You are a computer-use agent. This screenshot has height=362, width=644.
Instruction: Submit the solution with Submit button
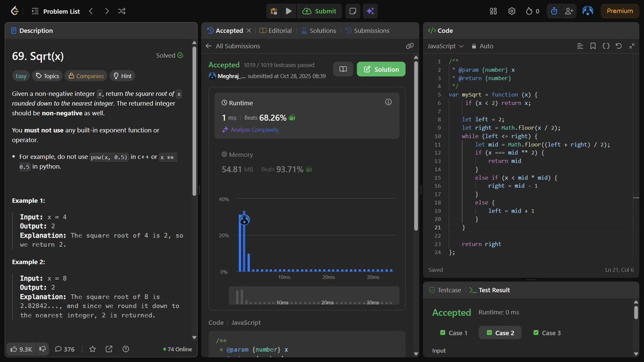click(320, 11)
